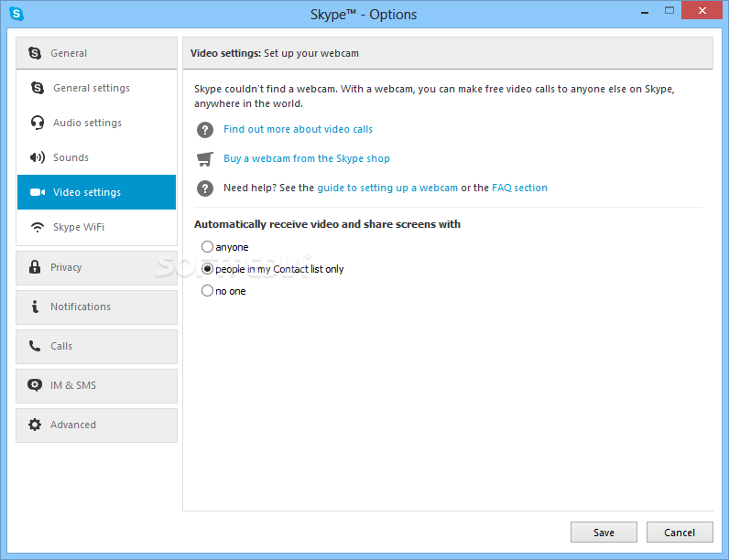Select the Video settings tab
Image resolution: width=729 pixels, height=560 pixels.
(x=97, y=192)
